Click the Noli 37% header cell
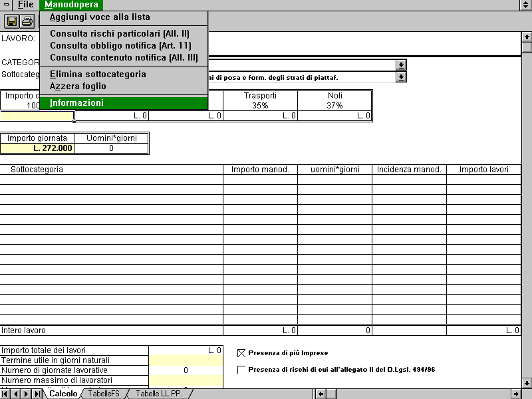This screenshot has height=399, width=532. pos(335,100)
